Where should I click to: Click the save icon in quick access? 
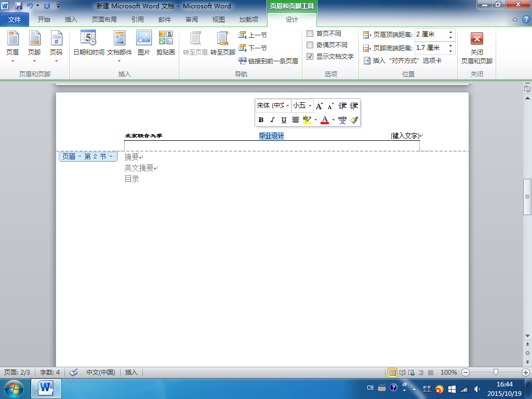pyautogui.click(x=19, y=6)
